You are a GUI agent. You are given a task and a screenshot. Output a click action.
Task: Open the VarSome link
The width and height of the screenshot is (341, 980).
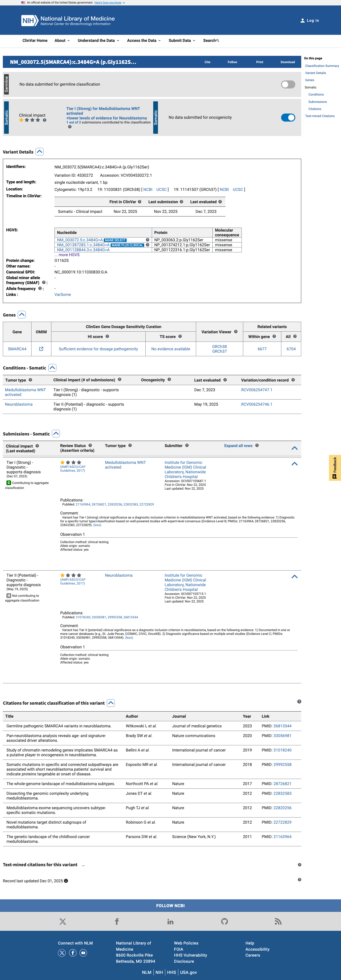[x=63, y=294]
